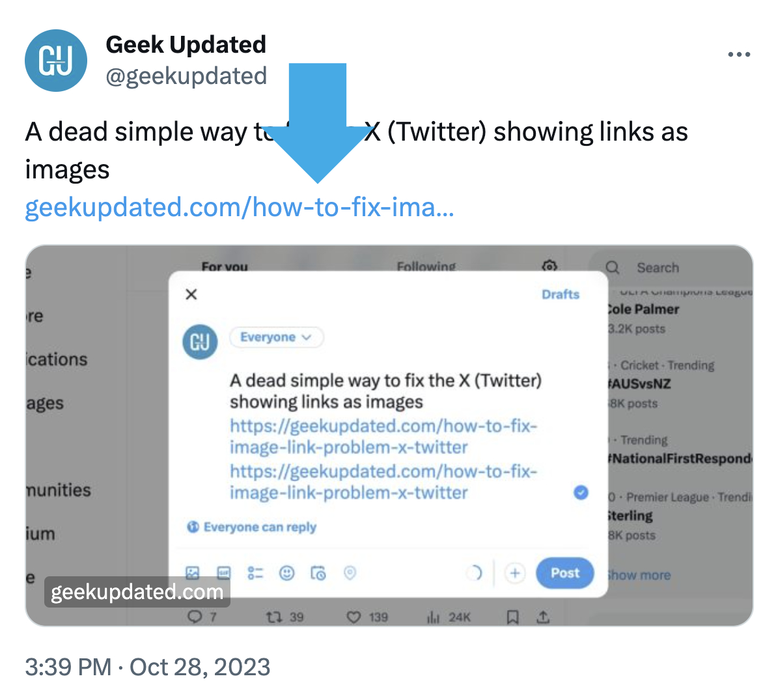The height and width of the screenshot is (700, 778).
Task: Open the Drafts link
Action: (x=560, y=294)
